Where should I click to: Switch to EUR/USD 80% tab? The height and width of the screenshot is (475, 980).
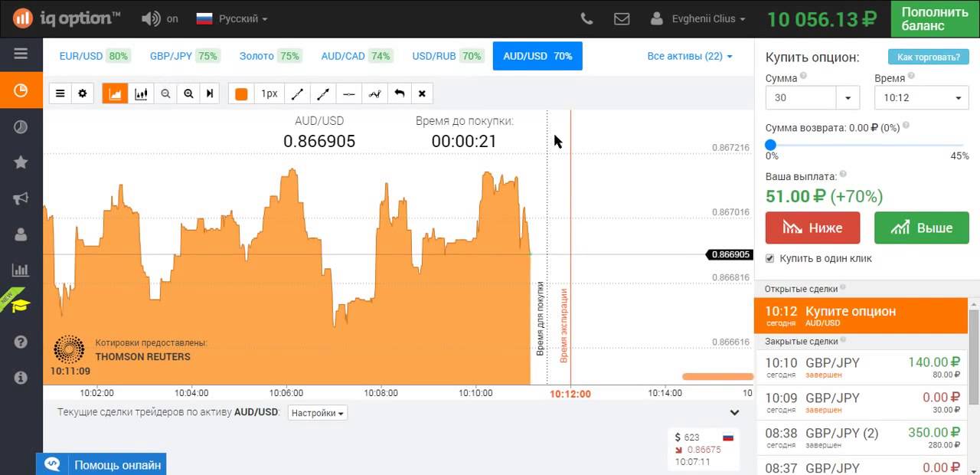[94, 56]
